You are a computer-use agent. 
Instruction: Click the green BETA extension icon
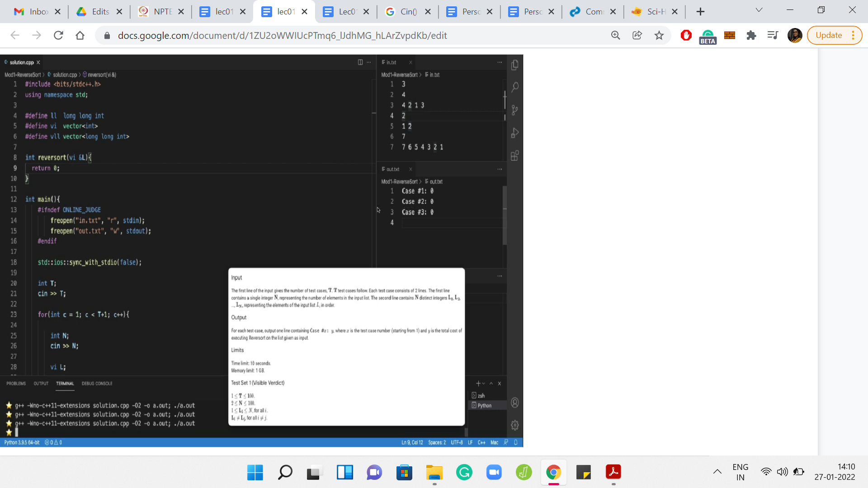click(x=708, y=35)
